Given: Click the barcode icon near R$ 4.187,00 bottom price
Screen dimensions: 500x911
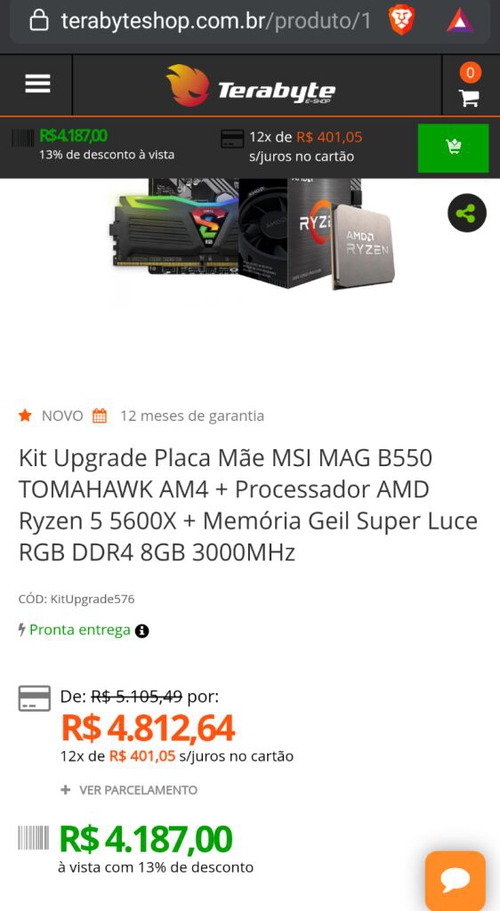Looking at the screenshot, I should point(33,837).
